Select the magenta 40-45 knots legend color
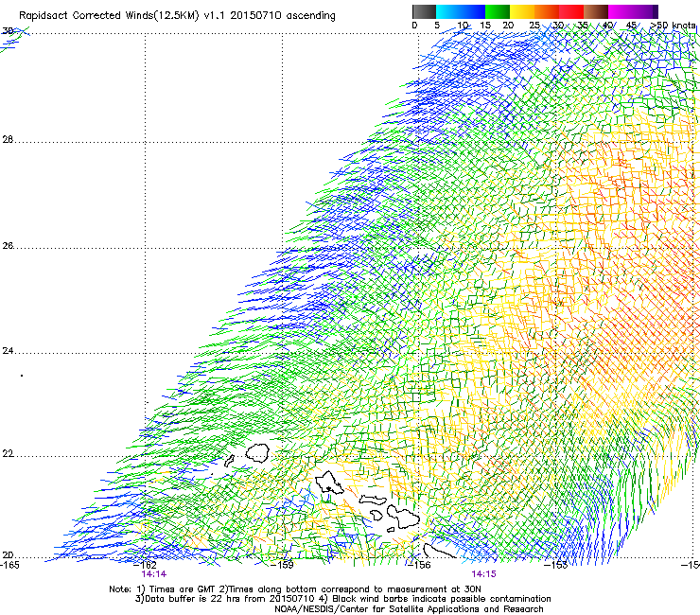 (x=621, y=11)
